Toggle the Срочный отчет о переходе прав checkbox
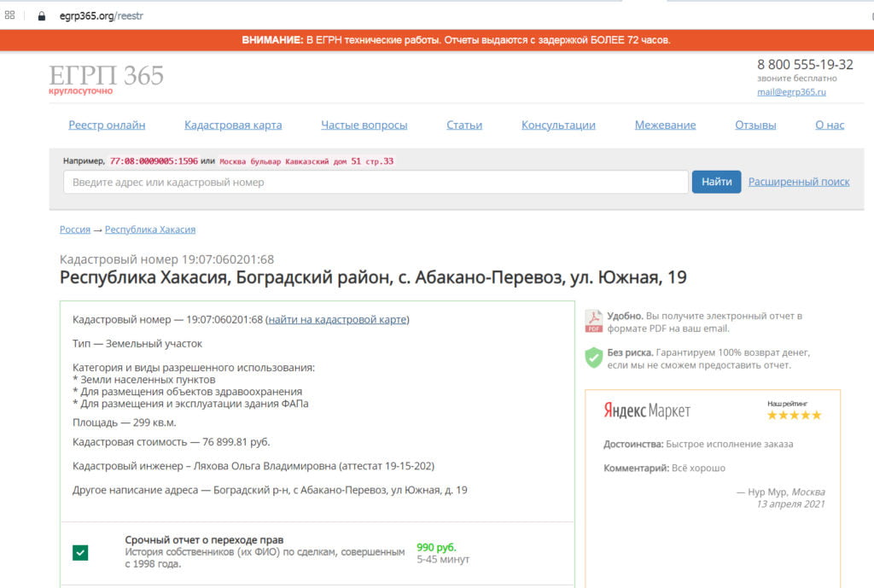 click(80, 553)
